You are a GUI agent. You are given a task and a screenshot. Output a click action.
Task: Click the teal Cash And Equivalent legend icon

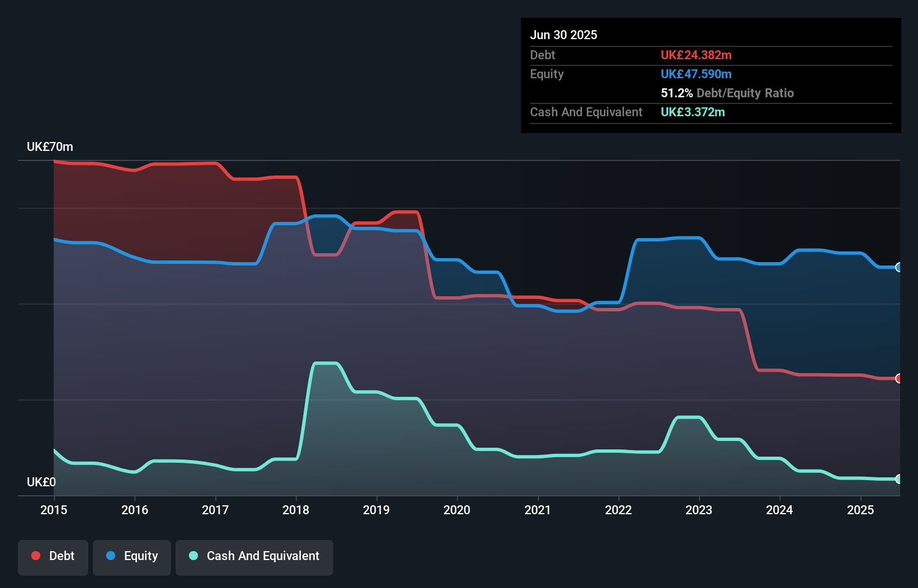192,556
